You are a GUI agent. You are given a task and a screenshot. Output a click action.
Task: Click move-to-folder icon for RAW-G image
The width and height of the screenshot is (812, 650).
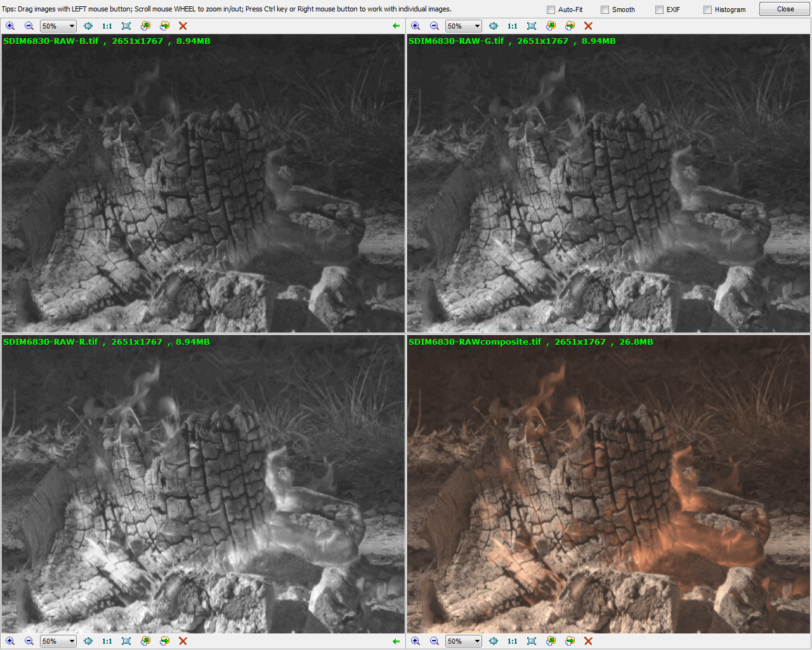pos(570,26)
